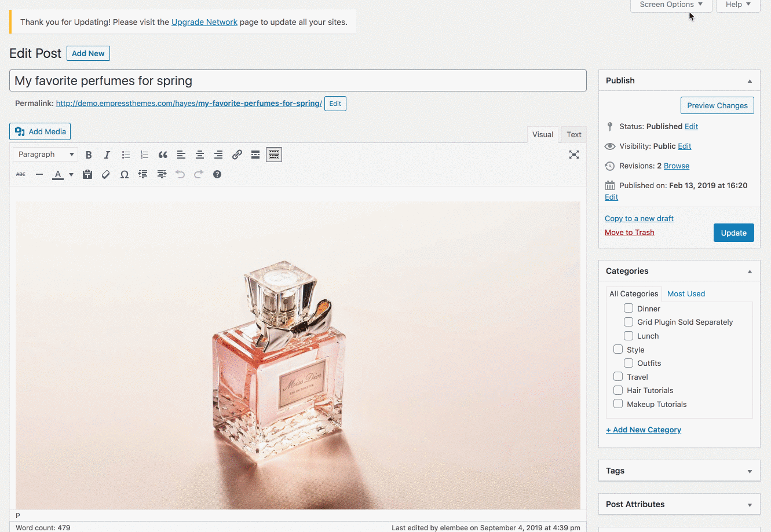Increase the paragraph indent
This screenshot has height=532, width=771.
point(162,174)
